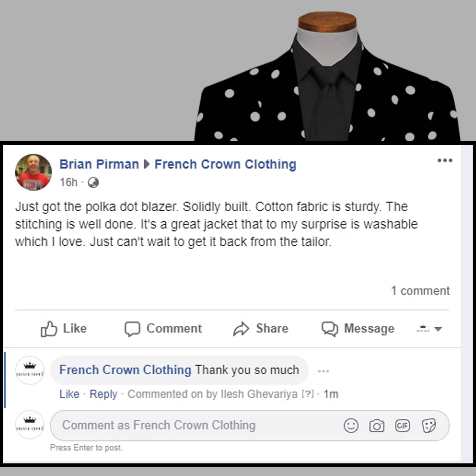The height and width of the screenshot is (476, 476).
Task: Open emoji picker in comment box
Action: click(x=351, y=426)
